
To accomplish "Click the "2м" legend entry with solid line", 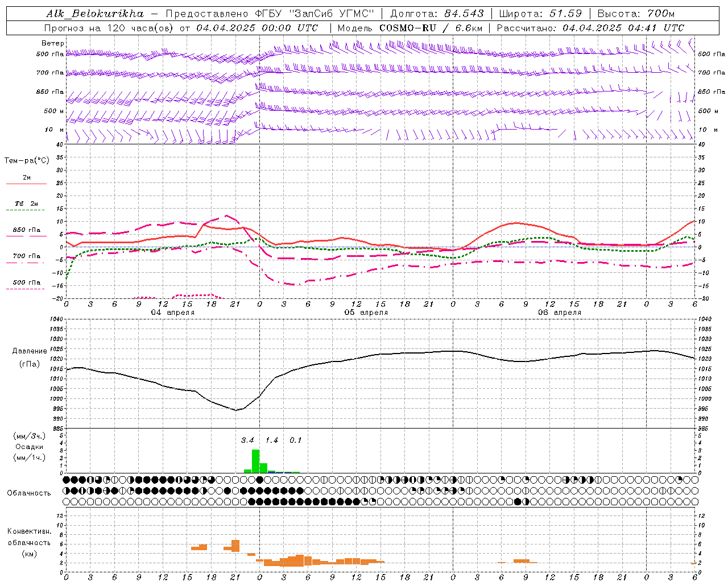I will pos(27,178).
